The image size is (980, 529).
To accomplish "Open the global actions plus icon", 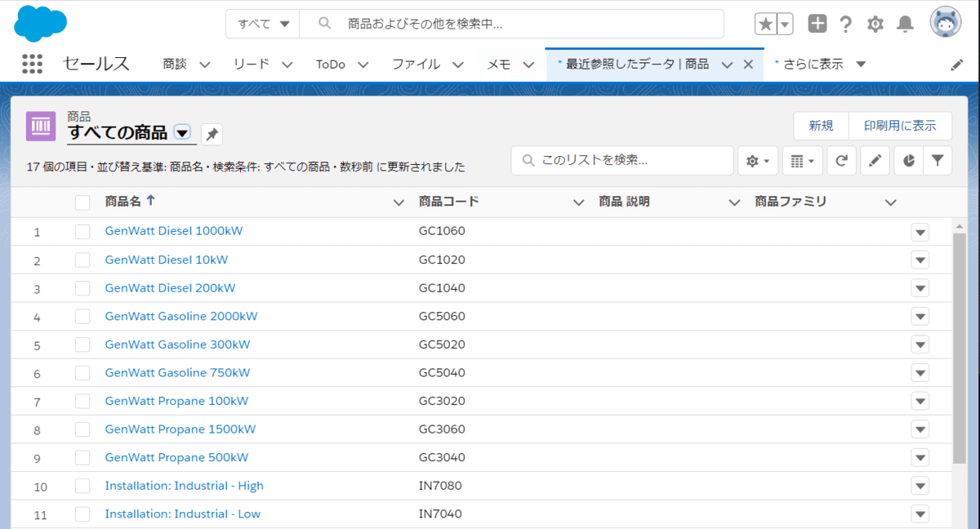I will (817, 24).
